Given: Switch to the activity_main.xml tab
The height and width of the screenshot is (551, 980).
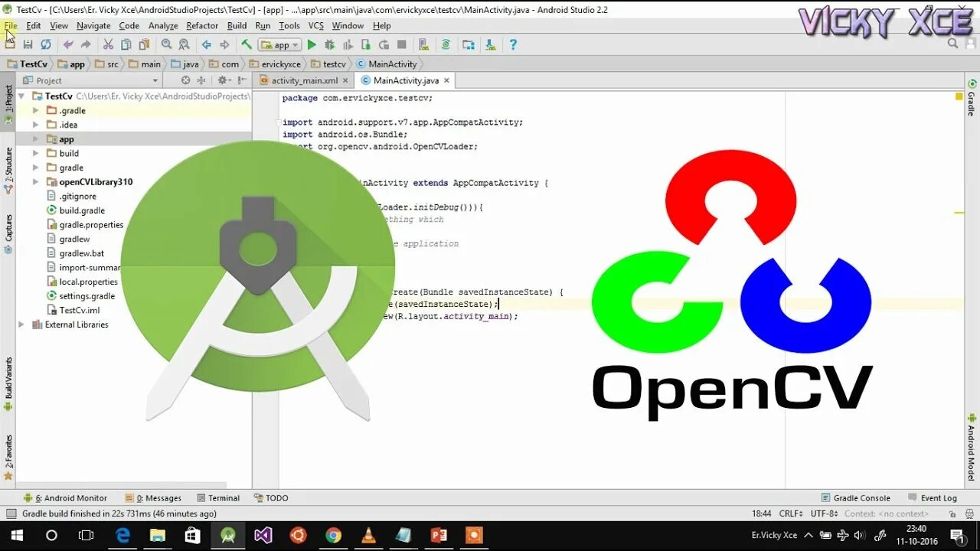Looking at the screenshot, I should 304,80.
